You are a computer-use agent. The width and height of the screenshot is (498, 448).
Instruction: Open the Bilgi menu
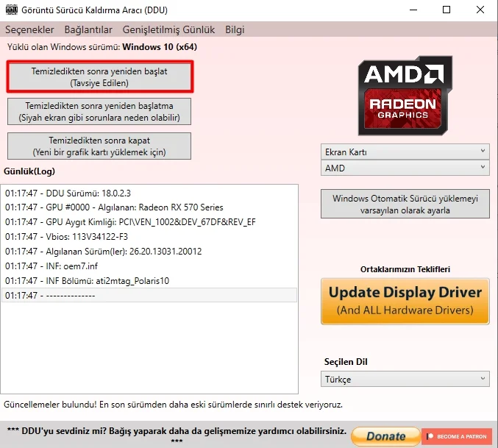pos(235,29)
